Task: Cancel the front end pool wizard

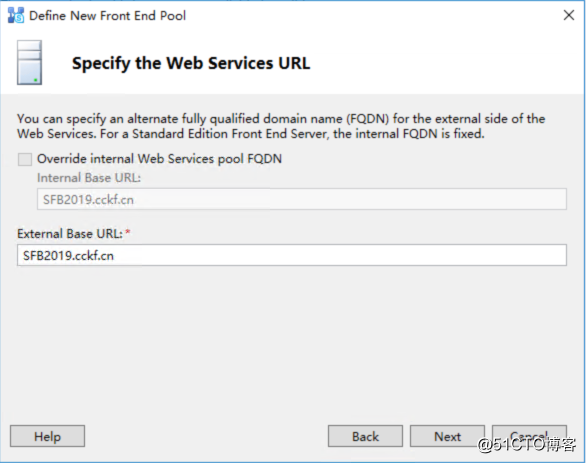Action: click(529, 436)
